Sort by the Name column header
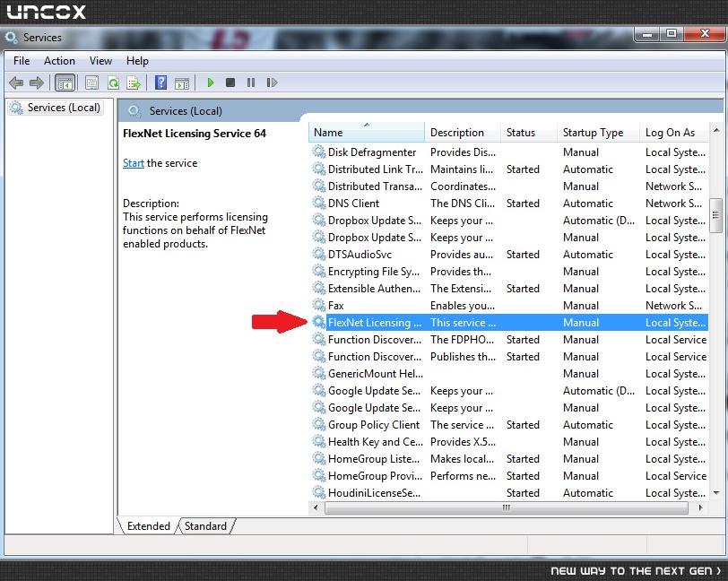Viewport: 728px width, 581px height. 367,133
